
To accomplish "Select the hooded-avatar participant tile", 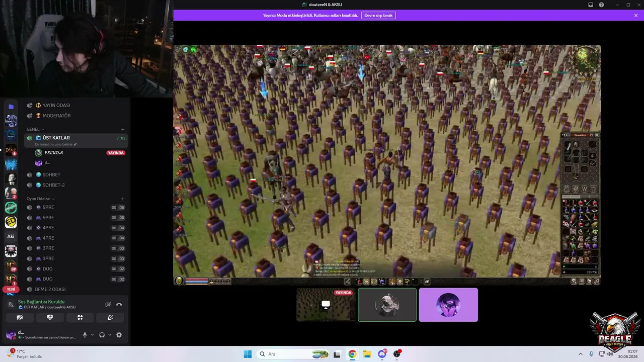I will coord(387,305).
